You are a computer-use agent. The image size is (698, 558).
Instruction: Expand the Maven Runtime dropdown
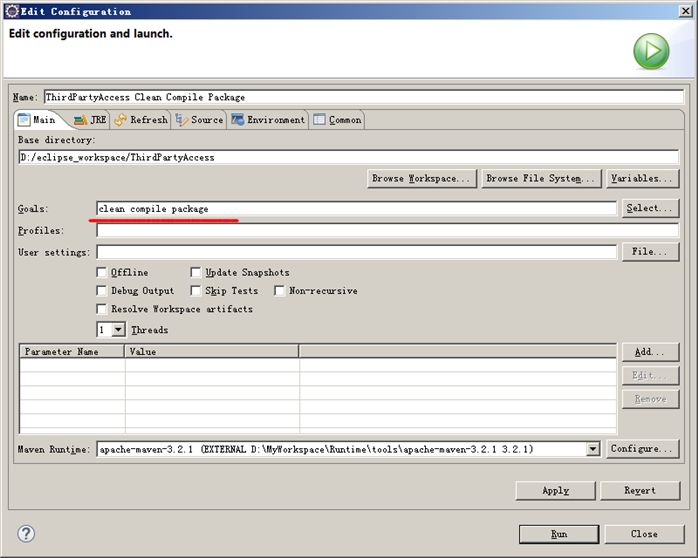592,449
